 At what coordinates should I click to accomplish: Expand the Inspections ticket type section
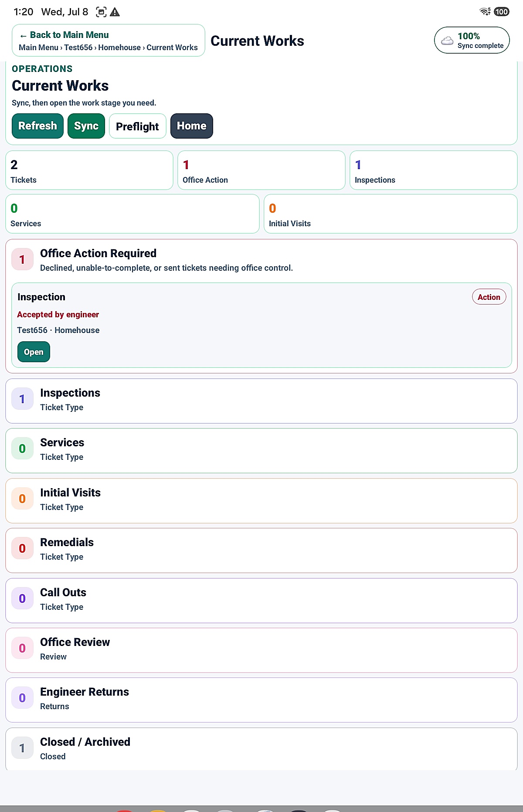261,401
